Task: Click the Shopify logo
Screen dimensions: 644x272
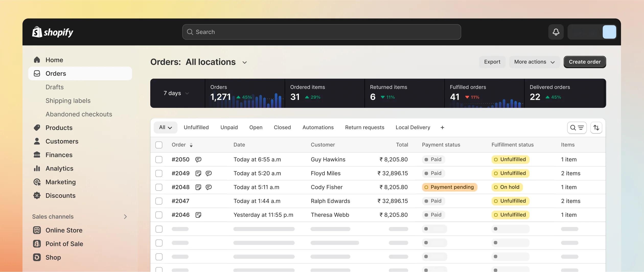Action: [53, 32]
